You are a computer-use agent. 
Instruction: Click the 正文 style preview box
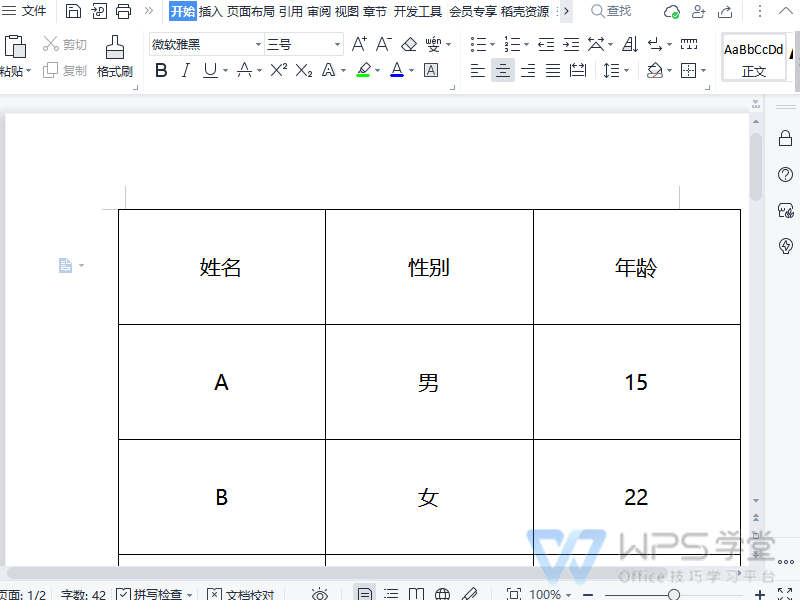click(x=754, y=58)
